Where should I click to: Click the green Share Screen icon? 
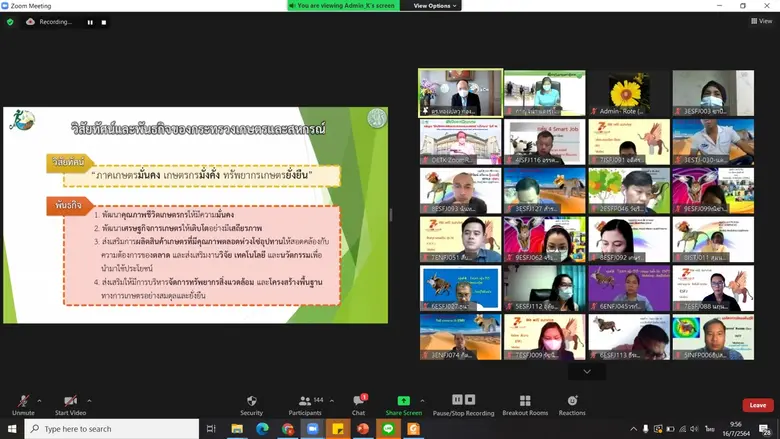tap(403, 401)
